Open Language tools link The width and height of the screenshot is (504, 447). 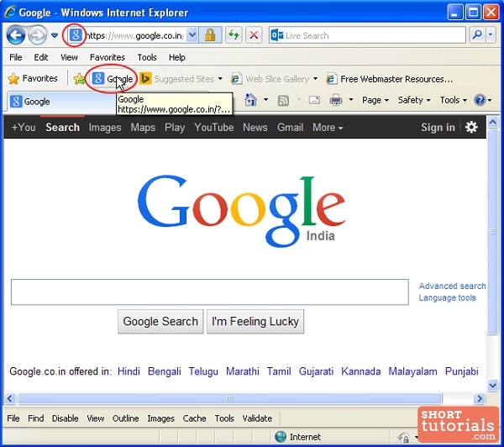(447, 297)
